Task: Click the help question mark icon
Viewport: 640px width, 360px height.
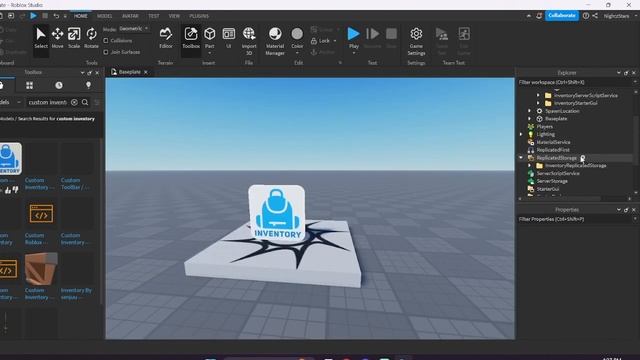Action: coord(586,16)
